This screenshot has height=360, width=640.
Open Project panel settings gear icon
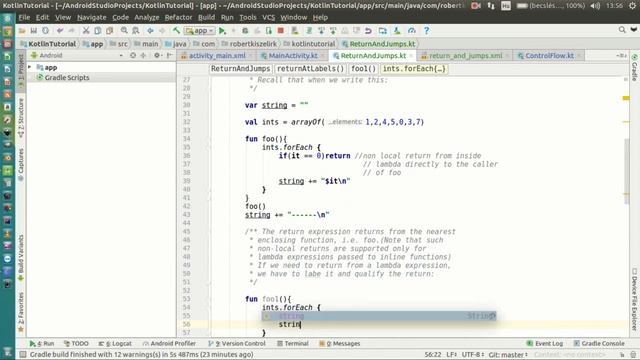click(157, 56)
